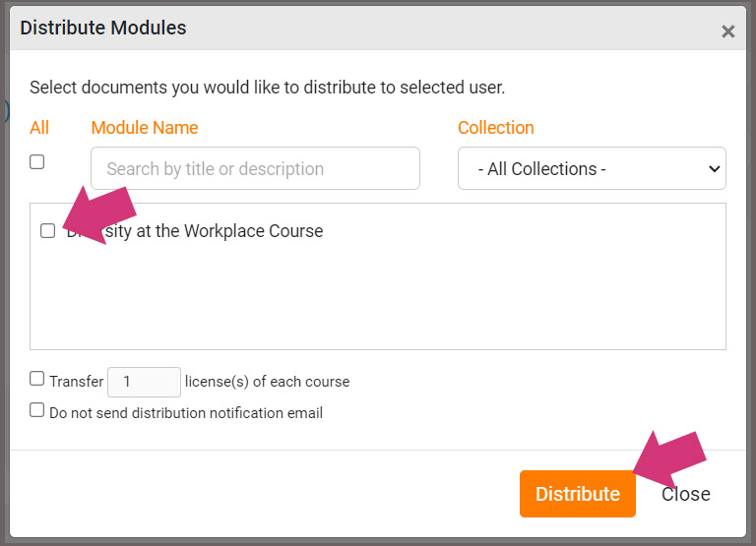
Task: Close the Distribute Modules dialog with X icon
Action: [727, 31]
